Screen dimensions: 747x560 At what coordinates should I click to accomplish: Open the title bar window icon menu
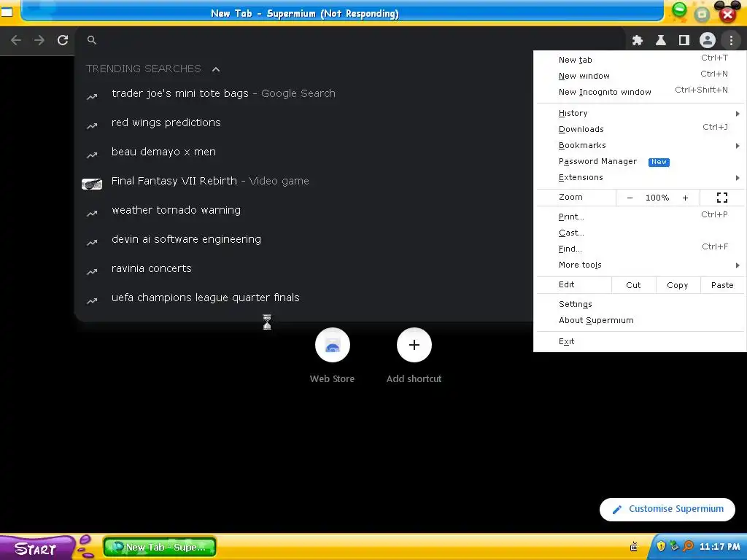tap(7, 12)
